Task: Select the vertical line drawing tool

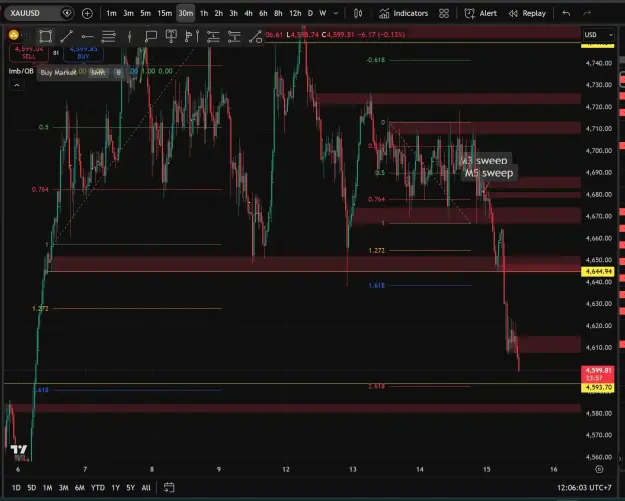Action: click(130, 37)
